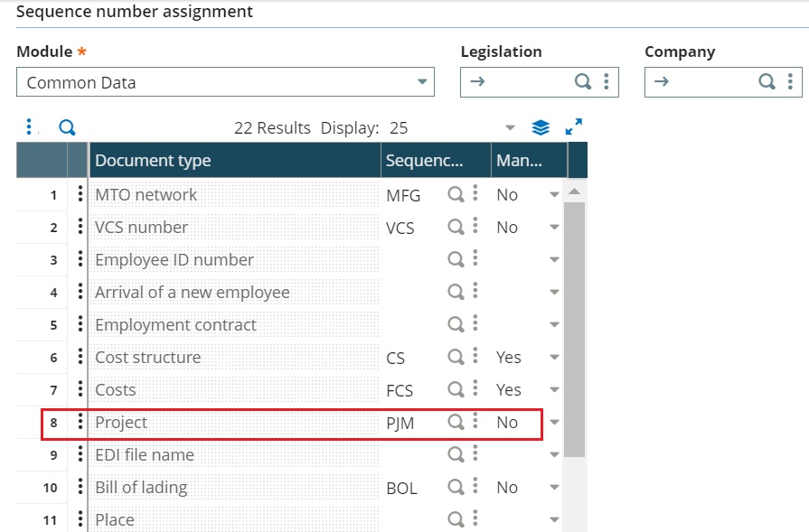The width and height of the screenshot is (809, 532).
Task: Open row actions for MTO network
Action: coord(80,194)
